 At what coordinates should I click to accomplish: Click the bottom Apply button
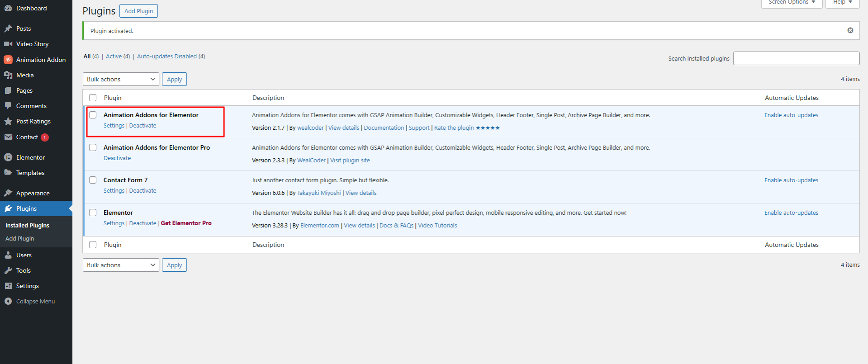174,265
